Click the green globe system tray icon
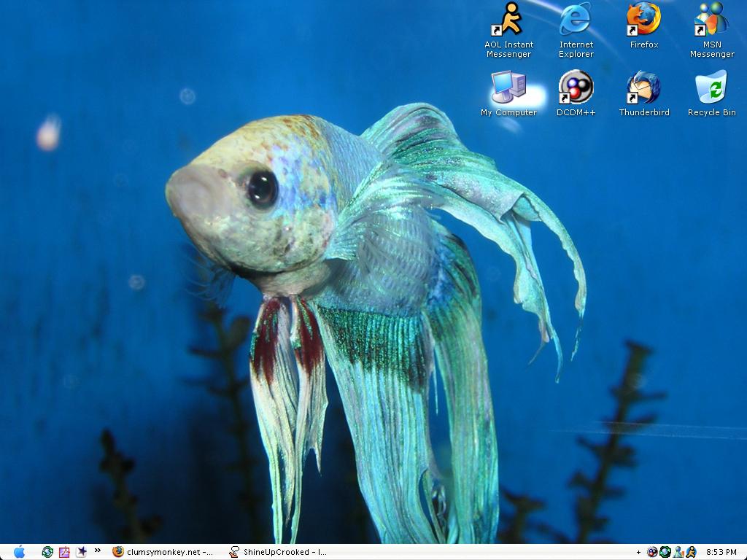 pos(665,552)
